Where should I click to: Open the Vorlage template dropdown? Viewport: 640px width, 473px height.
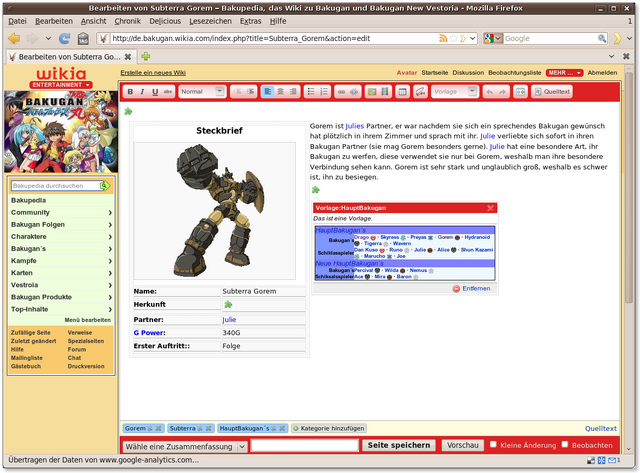click(x=455, y=92)
